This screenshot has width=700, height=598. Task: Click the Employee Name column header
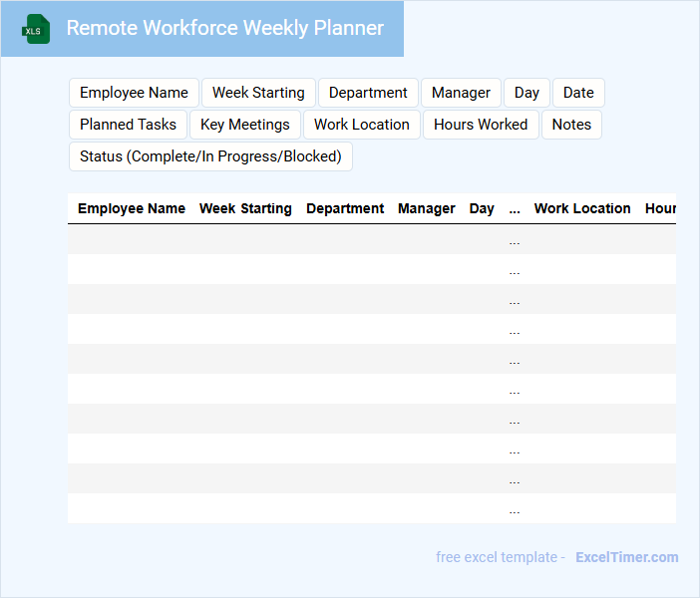click(x=132, y=209)
